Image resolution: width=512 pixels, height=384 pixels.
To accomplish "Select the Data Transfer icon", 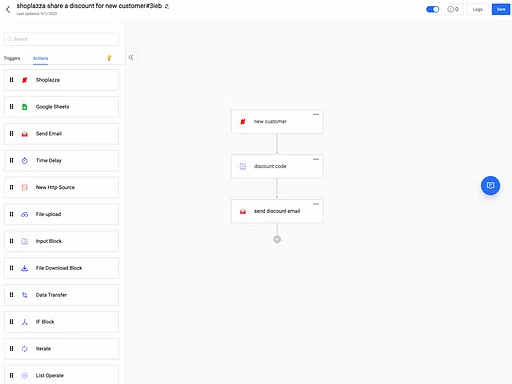I will coord(24,295).
